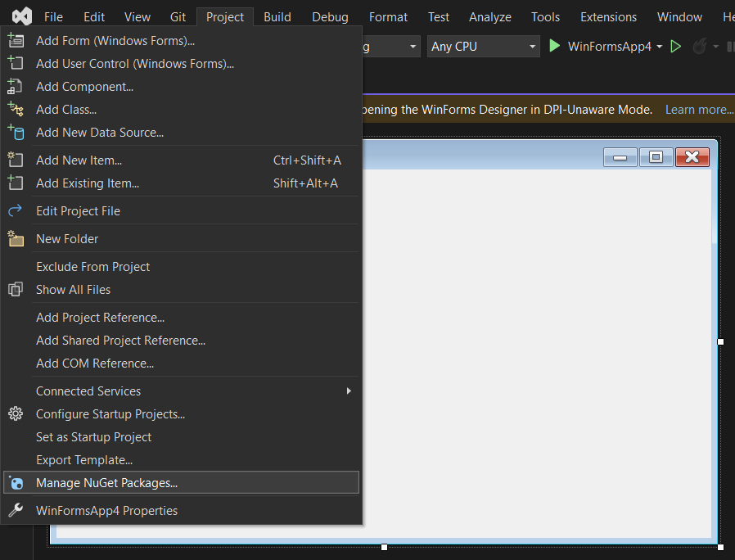Click the Add New Data Source icon

(x=16, y=133)
